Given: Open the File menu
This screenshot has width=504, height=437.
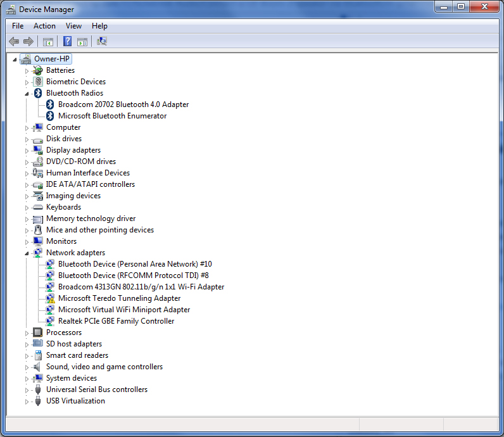Looking at the screenshot, I should pos(18,26).
